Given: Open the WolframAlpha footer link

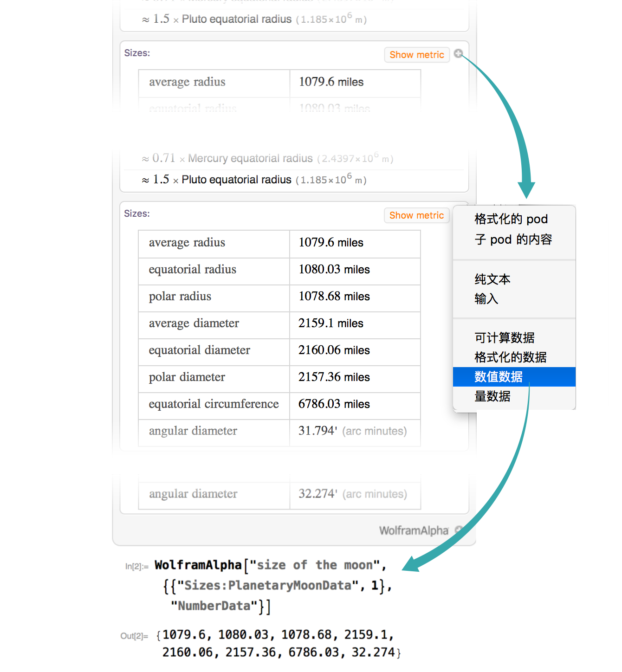Looking at the screenshot, I should tap(414, 530).
